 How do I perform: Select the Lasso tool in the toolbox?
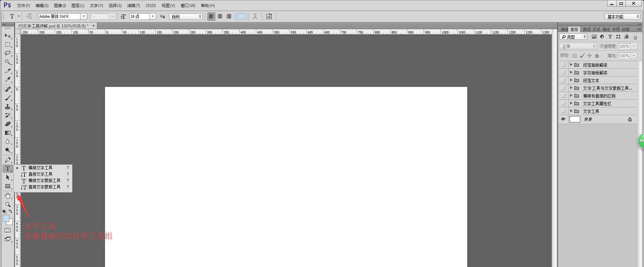pos(8,53)
